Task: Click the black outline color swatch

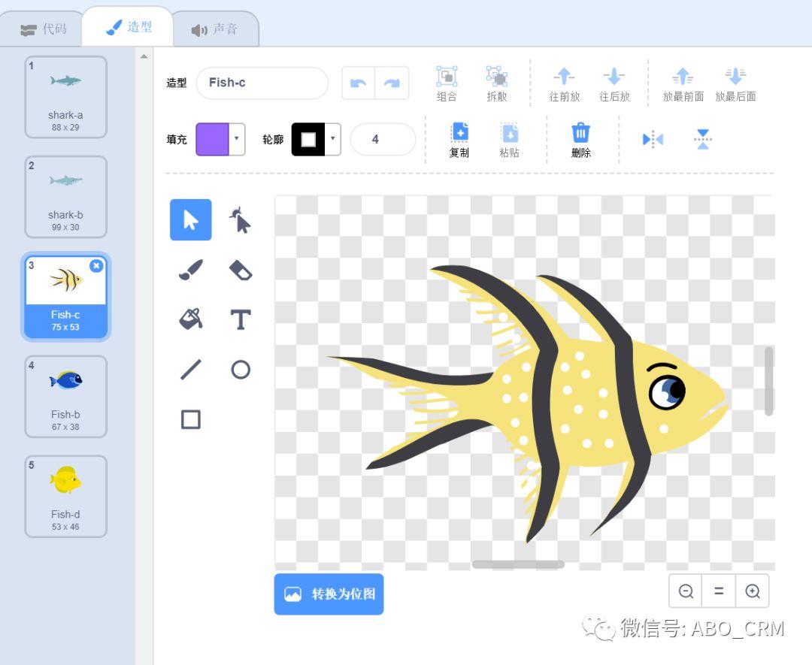Action: pos(308,139)
